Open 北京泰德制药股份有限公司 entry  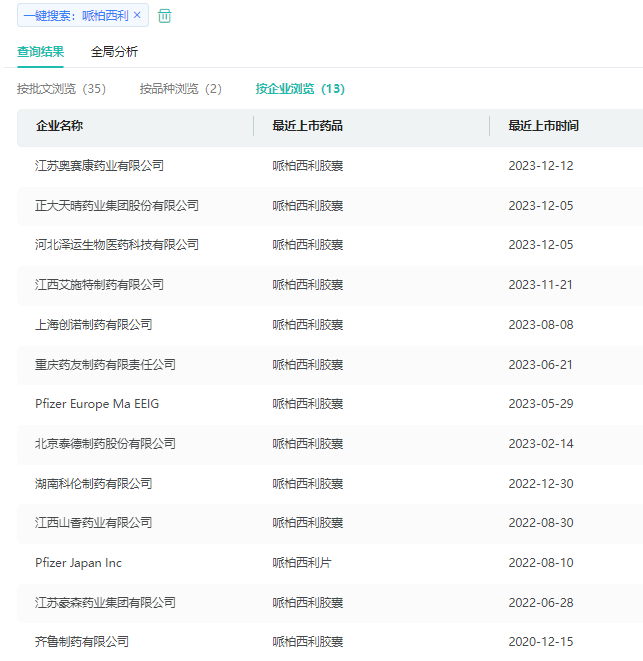[x=105, y=444]
